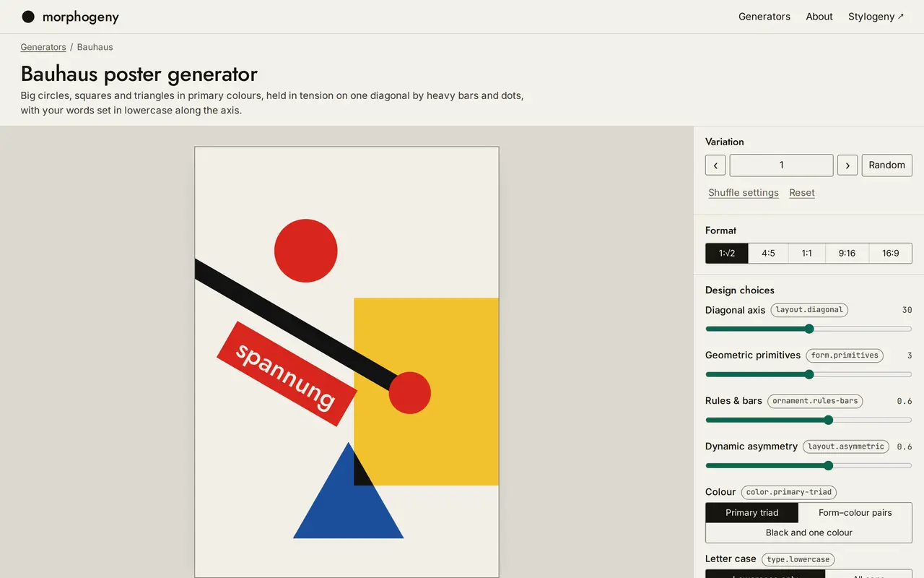Select the 1:√2 format option
This screenshot has height=578, width=924.
727,253
